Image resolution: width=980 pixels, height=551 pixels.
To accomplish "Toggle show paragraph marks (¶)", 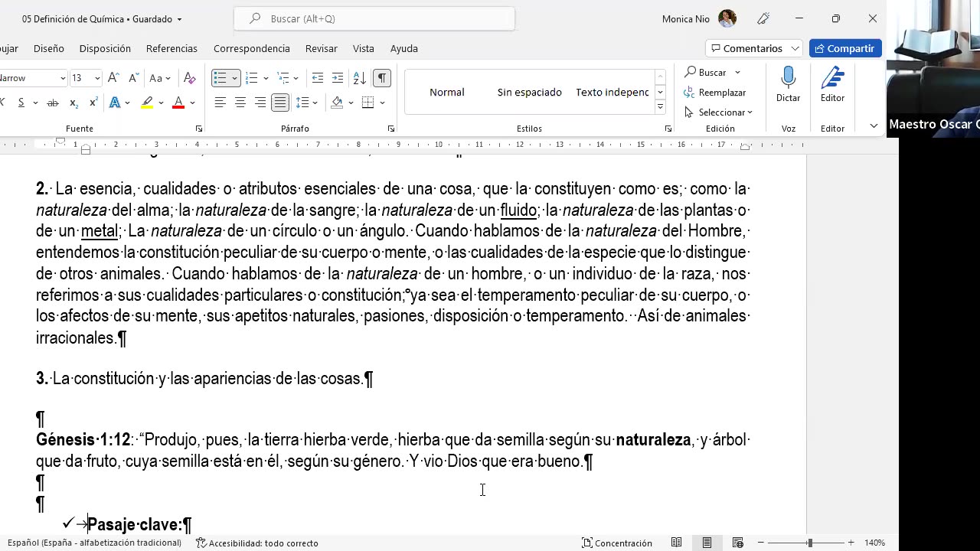I will 381,78.
